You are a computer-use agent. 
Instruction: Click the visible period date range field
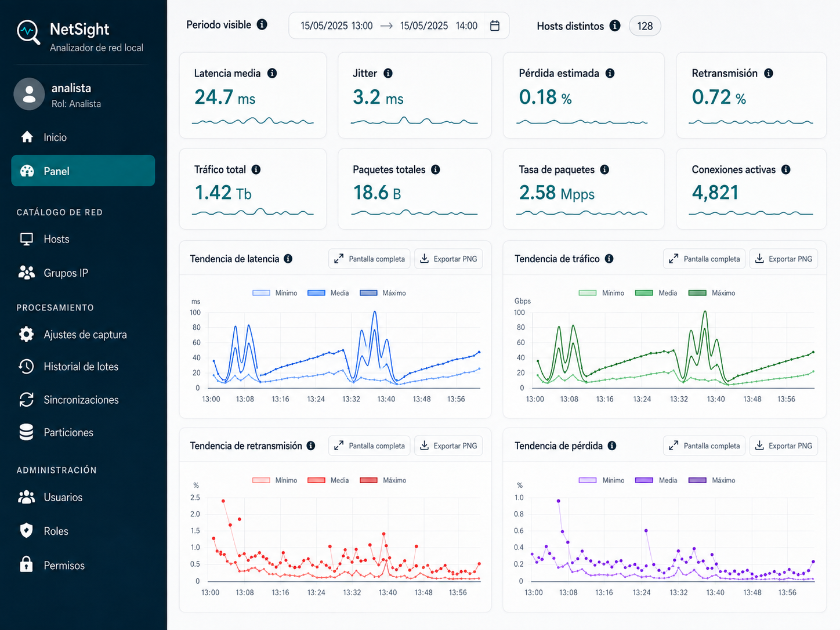click(399, 26)
